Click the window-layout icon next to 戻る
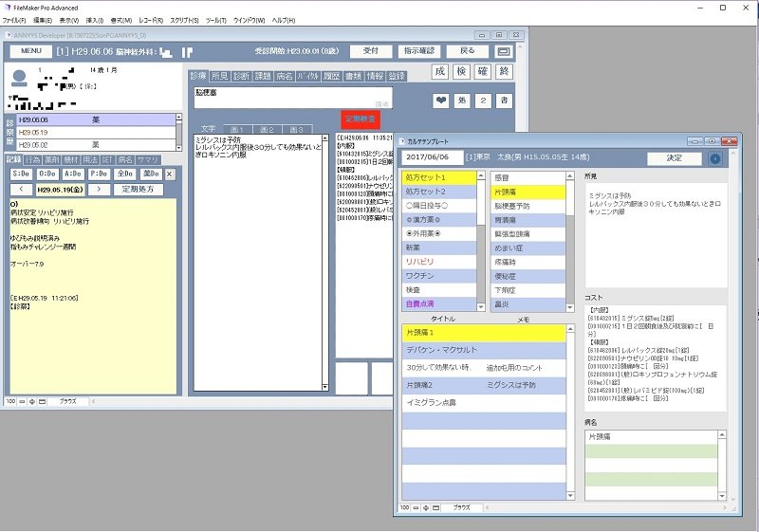The width and height of the screenshot is (759, 532). coord(504,51)
